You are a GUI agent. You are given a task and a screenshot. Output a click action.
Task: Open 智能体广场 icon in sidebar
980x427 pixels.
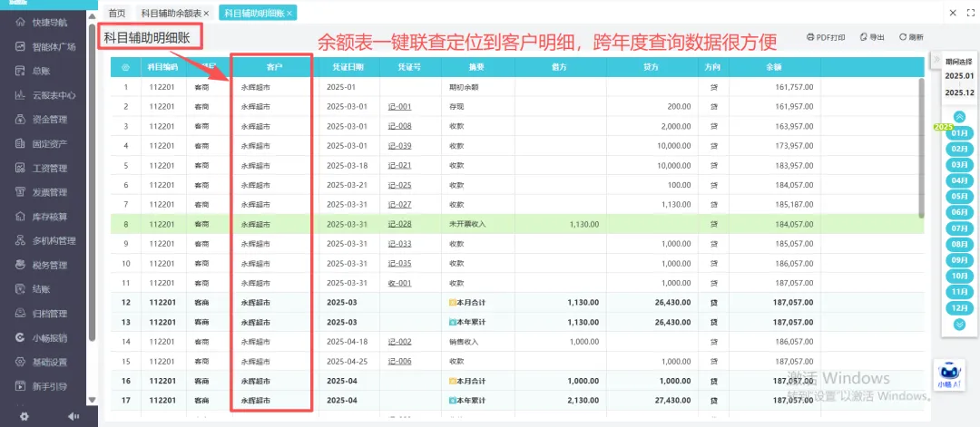pyautogui.click(x=21, y=46)
